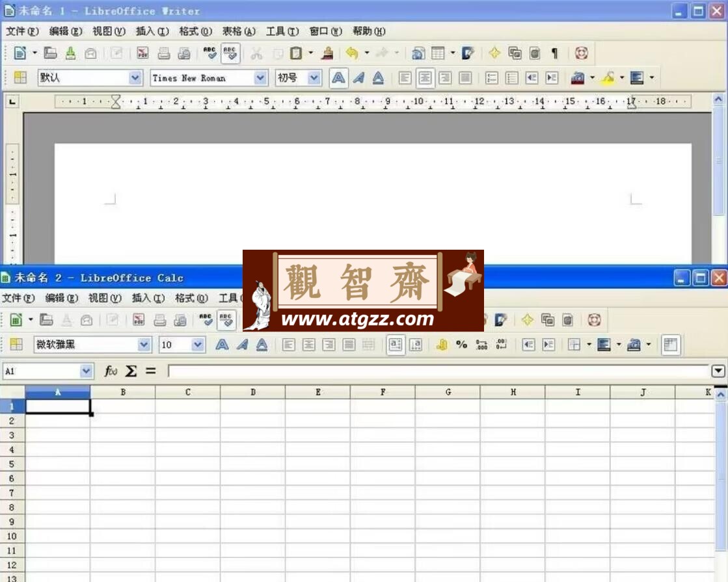Open the Navigator star icon in Writer

pos(494,53)
